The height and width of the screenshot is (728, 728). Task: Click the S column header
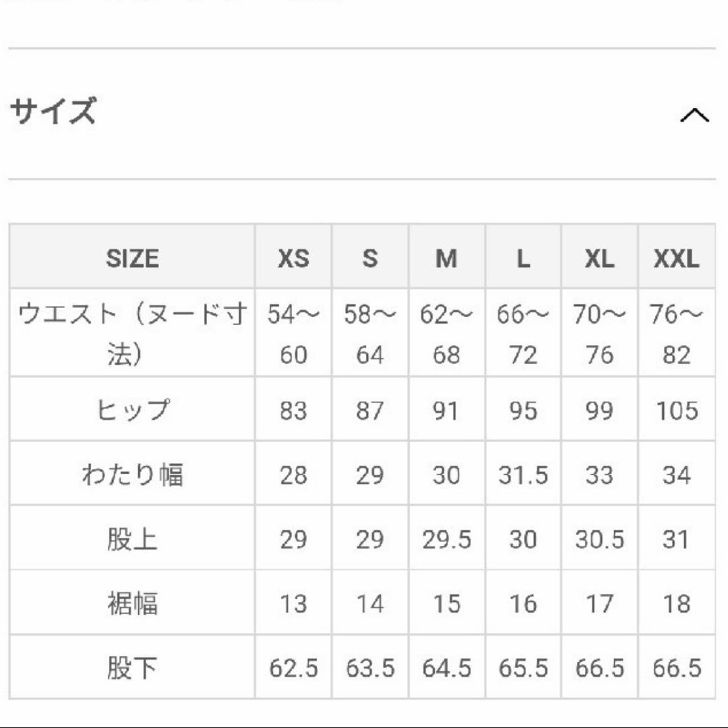pos(369,258)
